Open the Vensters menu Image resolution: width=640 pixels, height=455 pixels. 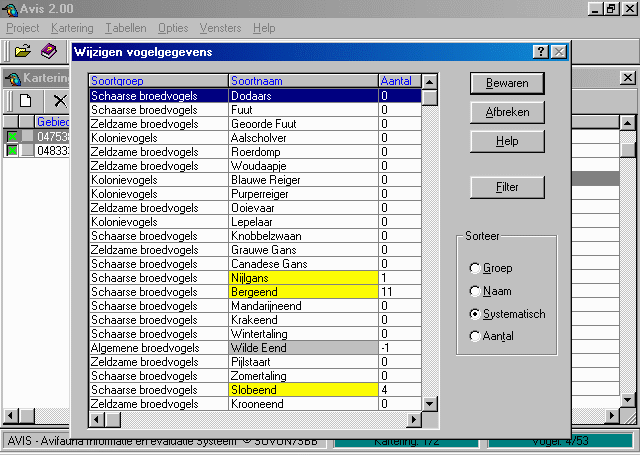click(x=220, y=28)
